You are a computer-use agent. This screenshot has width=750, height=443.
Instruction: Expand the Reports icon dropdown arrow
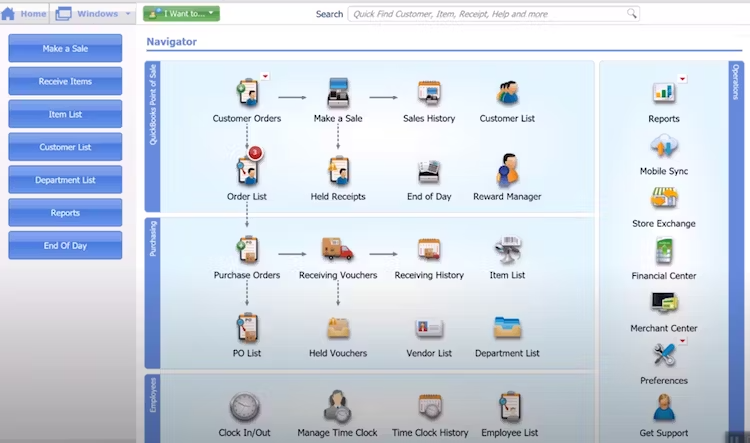(x=682, y=78)
